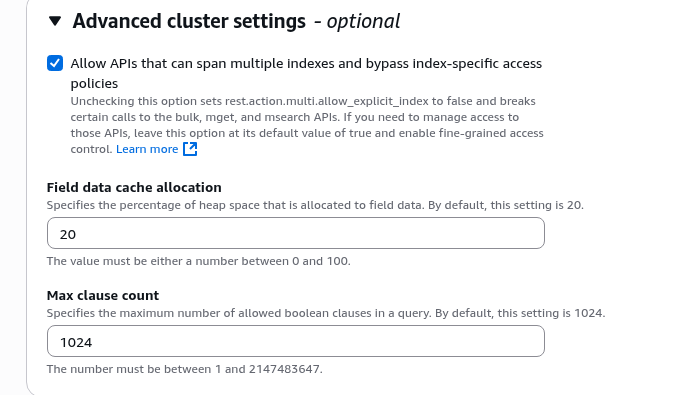Place cursor on the value 20

68,234
